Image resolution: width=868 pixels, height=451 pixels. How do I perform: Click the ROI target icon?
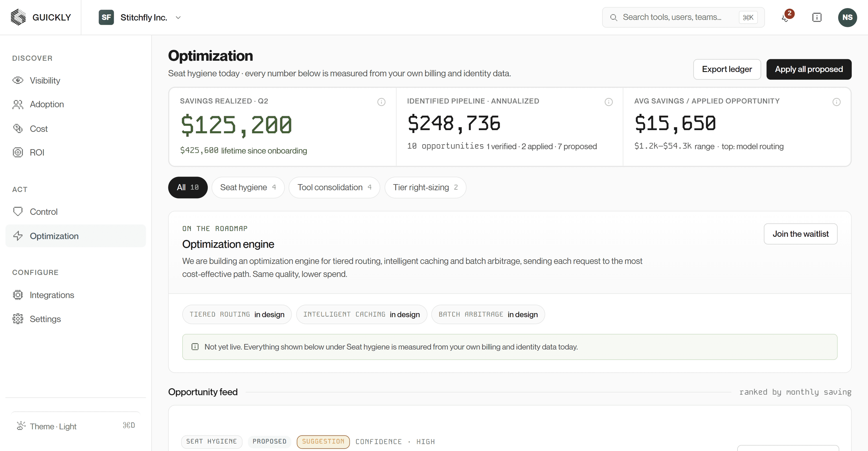[18, 152]
